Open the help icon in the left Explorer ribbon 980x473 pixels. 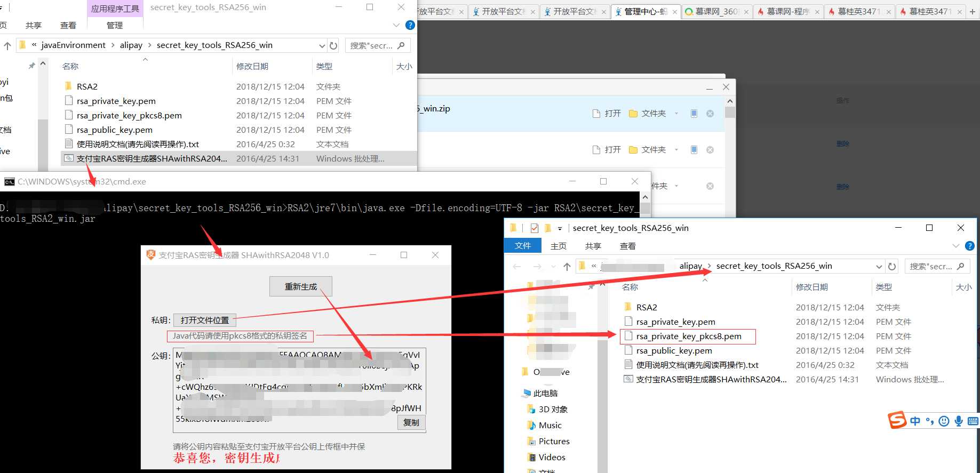tap(410, 25)
